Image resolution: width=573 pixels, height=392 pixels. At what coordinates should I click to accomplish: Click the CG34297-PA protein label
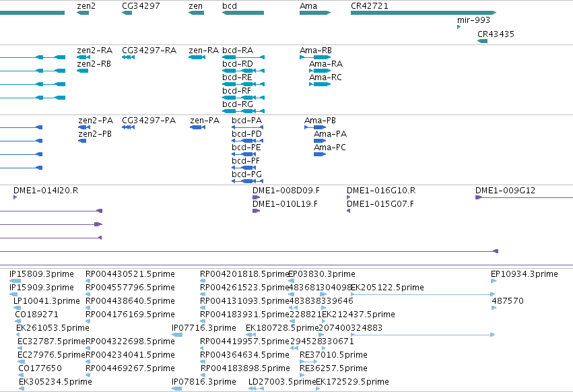(x=149, y=121)
